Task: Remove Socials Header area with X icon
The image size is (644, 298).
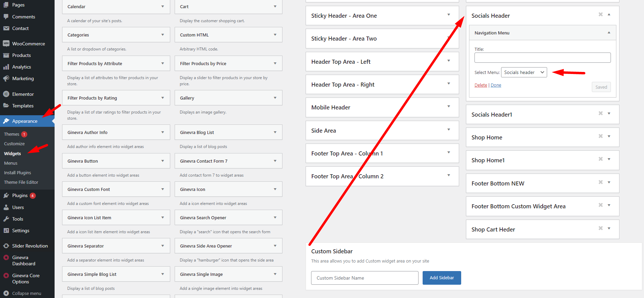Action: coord(601,14)
